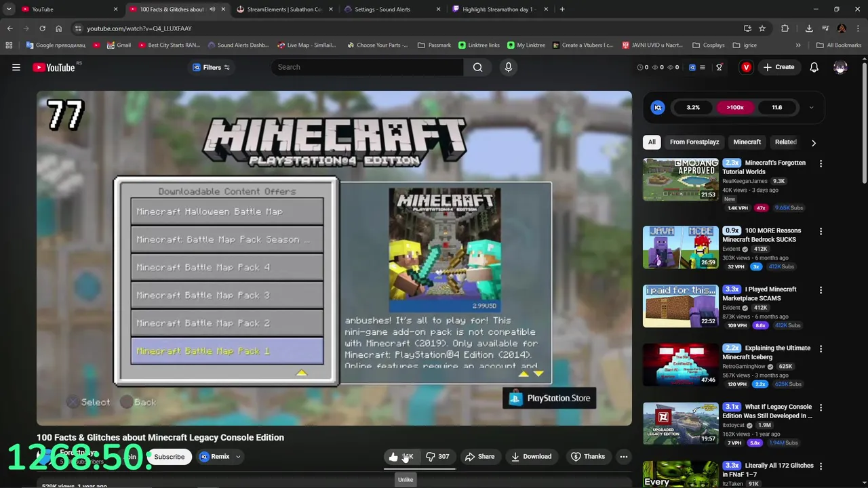Screen dimensions: 868x488
Task: Click the blue vidIQ header icon
Action: (692, 67)
